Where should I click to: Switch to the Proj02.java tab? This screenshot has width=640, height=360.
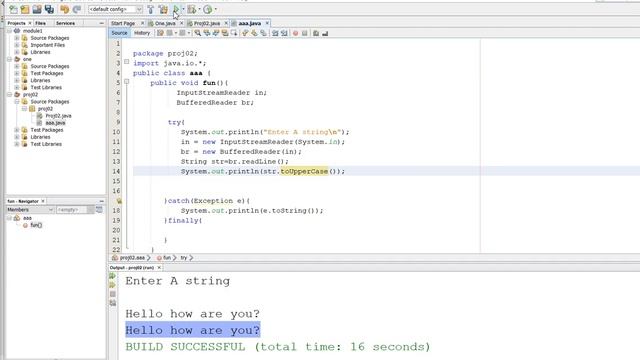pyautogui.click(x=207, y=23)
